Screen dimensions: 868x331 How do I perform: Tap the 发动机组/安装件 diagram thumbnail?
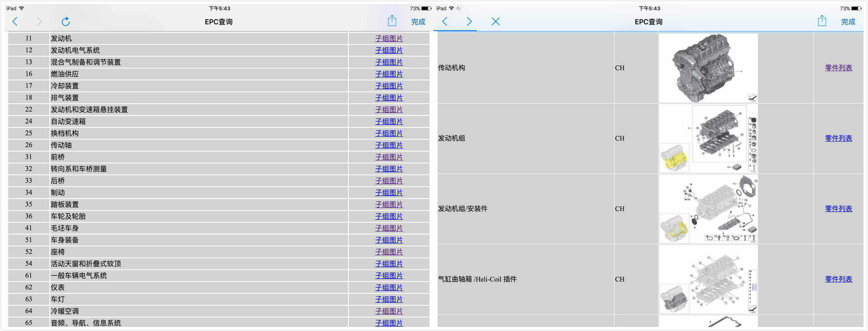[x=708, y=209]
